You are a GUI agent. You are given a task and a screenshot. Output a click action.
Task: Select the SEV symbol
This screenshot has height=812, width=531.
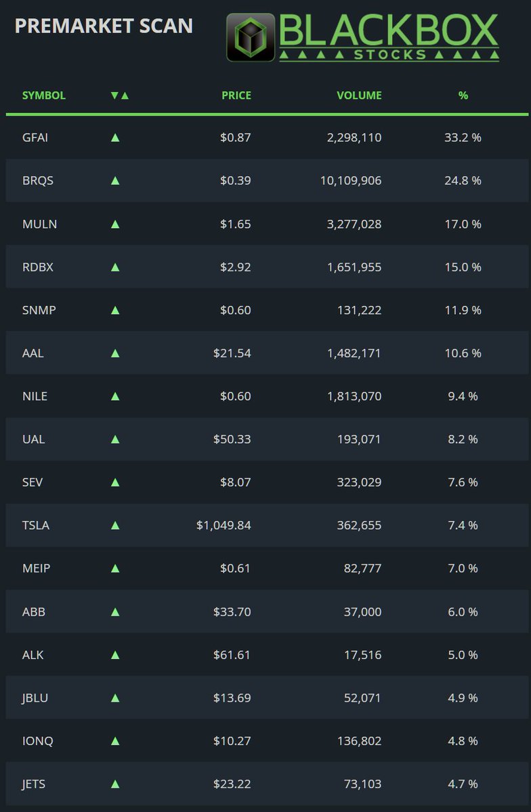click(33, 482)
